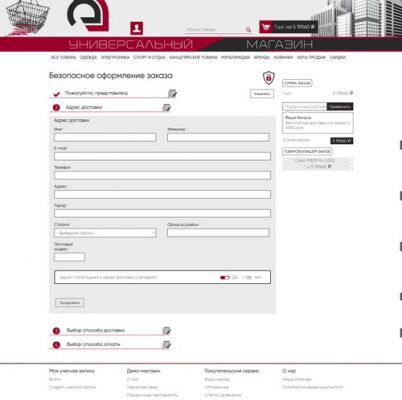The image size is (402, 400).
Task: Click the red circle of 'Выбор способа доставки'
Action: (56, 331)
